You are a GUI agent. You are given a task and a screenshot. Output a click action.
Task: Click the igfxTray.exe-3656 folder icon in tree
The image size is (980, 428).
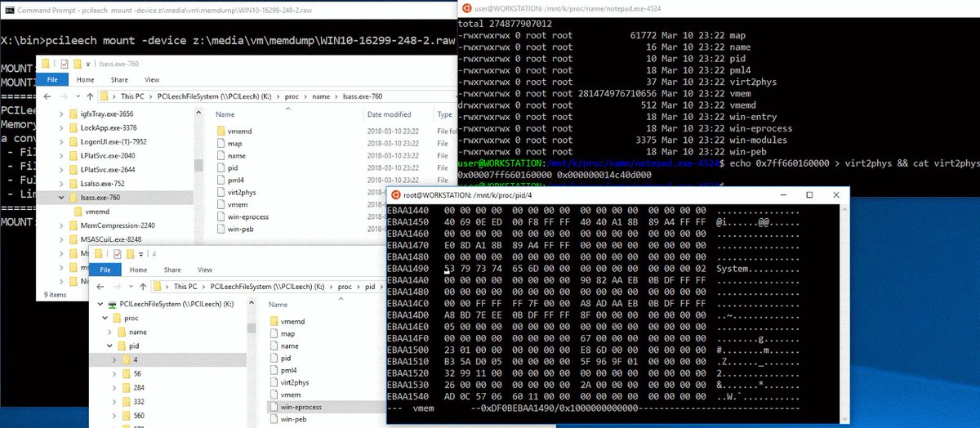74,114
